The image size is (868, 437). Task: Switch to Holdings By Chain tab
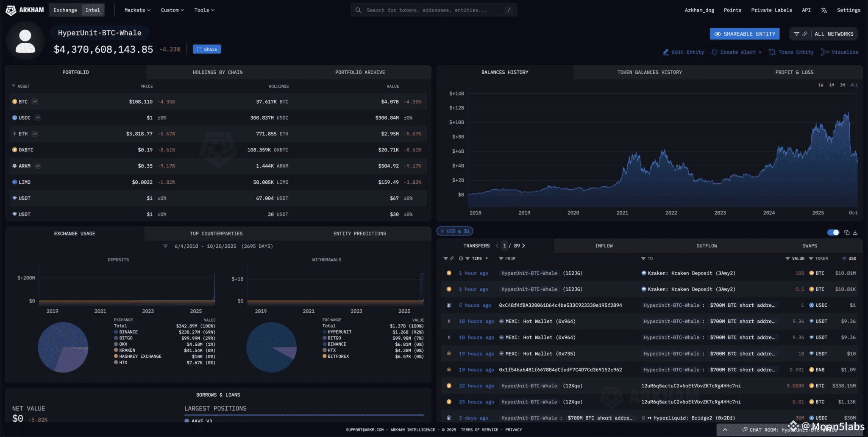tap(217, 73)
